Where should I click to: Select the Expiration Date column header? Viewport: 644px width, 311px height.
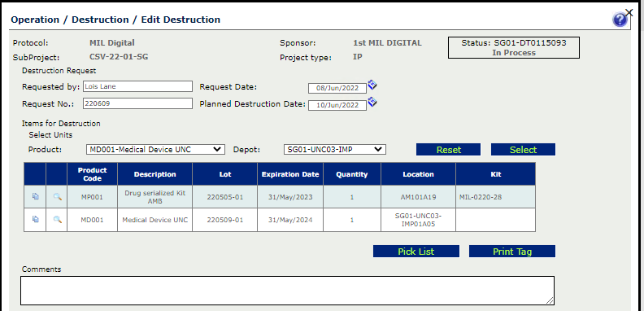[x=290, y=174]
